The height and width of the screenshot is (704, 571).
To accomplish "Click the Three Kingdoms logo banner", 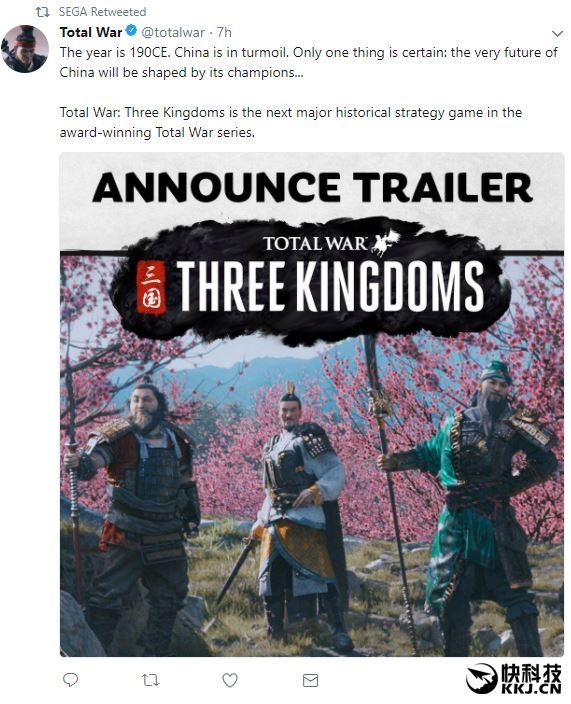I will coord(310,282).
